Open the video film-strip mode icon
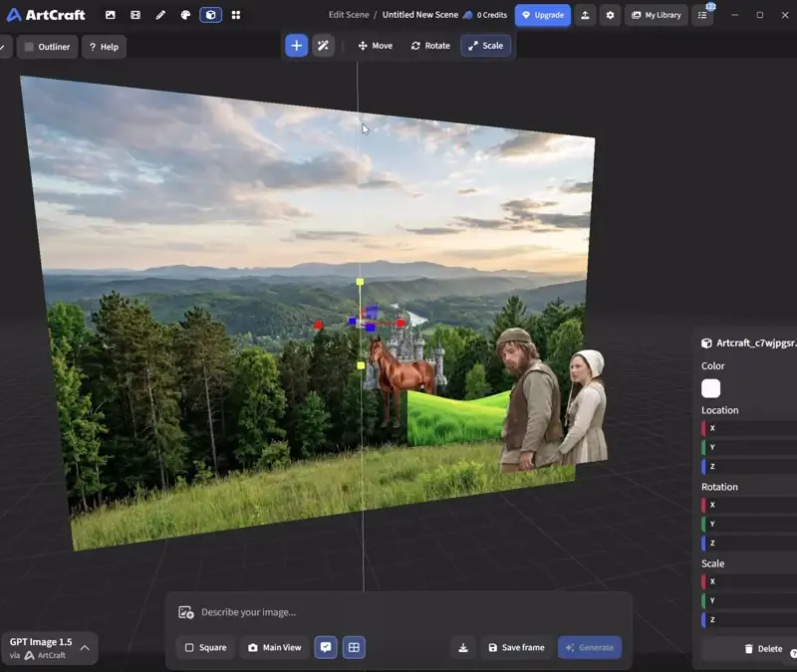Screen dimensions: 797x672 tap(135, 15)
